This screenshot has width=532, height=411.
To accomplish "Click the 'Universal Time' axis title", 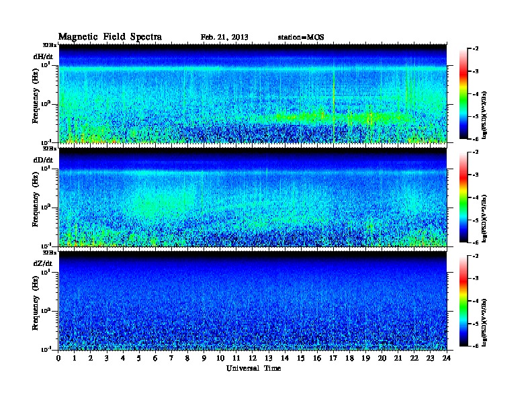I will [253, 368].
